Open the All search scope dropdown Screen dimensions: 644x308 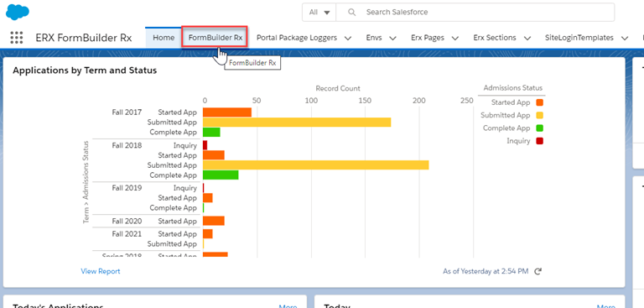point(319,13)
